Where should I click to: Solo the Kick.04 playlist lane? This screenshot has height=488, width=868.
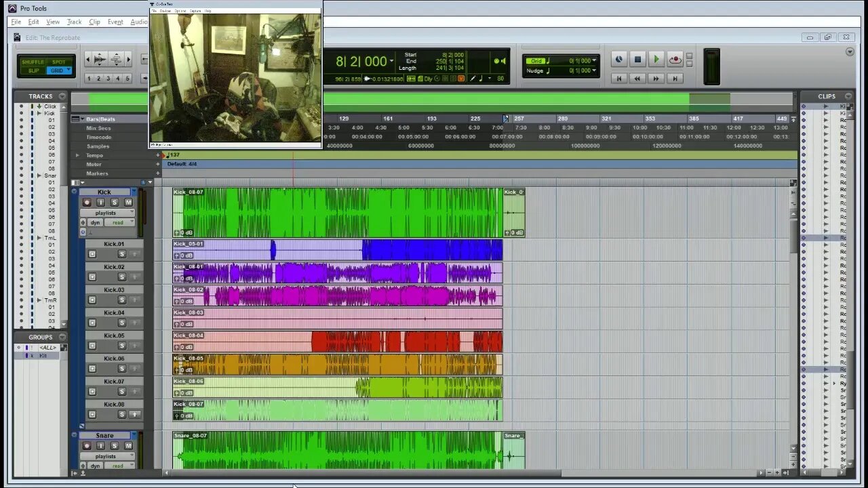122,323
